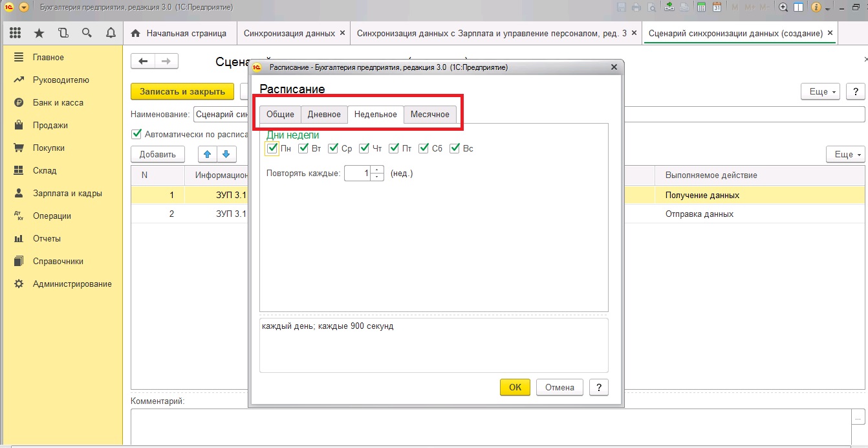
Task: Click the Зарплата и кадры person icon
Action: (19, 193)
